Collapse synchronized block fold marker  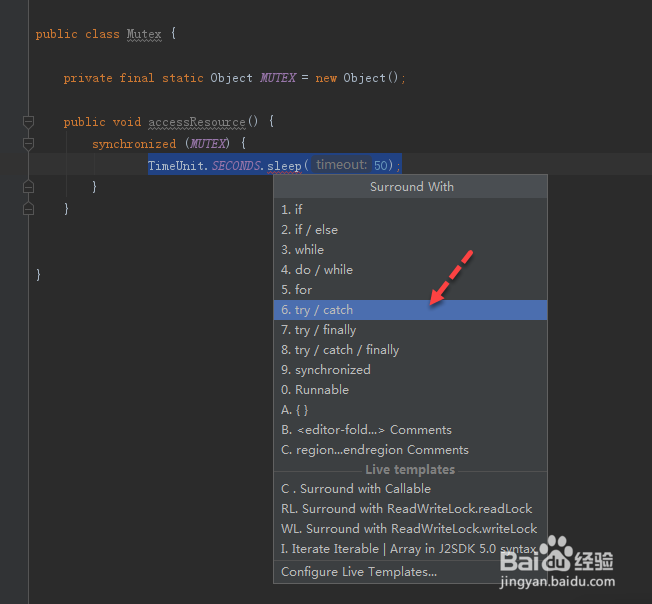(28, 144)
